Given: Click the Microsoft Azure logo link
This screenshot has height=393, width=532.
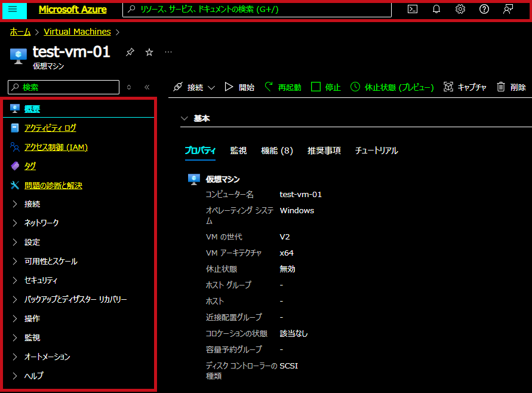Looking at the screenshot, I should [x=73, y=10].
